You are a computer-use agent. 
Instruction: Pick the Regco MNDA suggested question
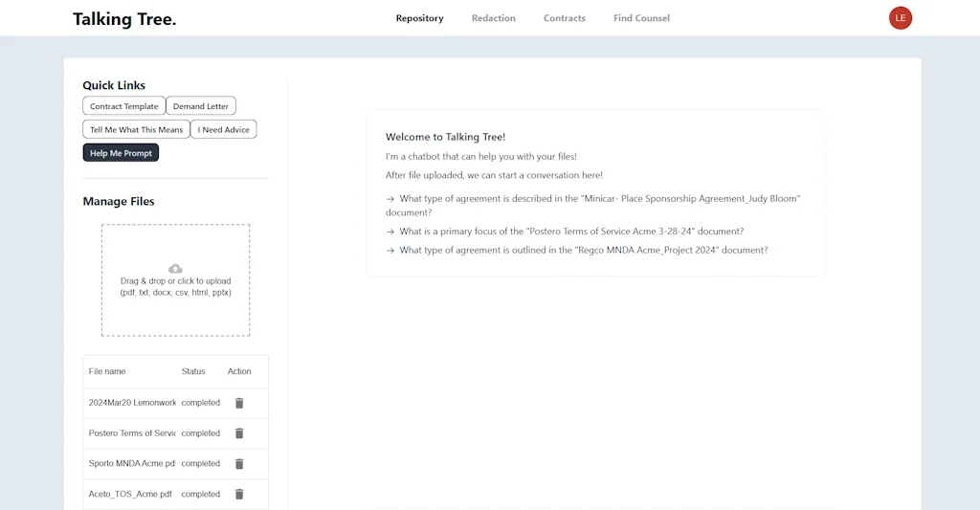pos(583,251)
